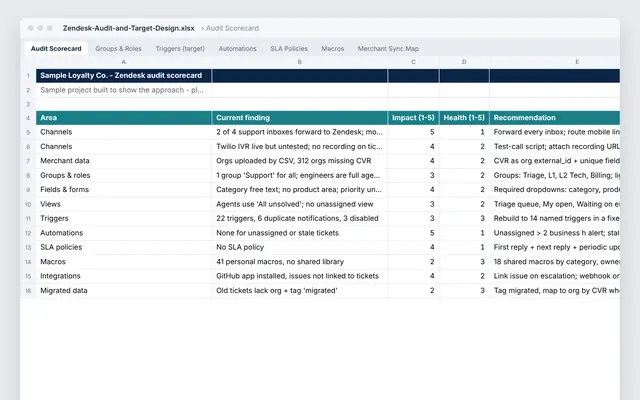640x400 pixels.
Task: Click the title cell 'Sample Loyalty Co. – Zendesk audit scorecard'
Action: 124,76
